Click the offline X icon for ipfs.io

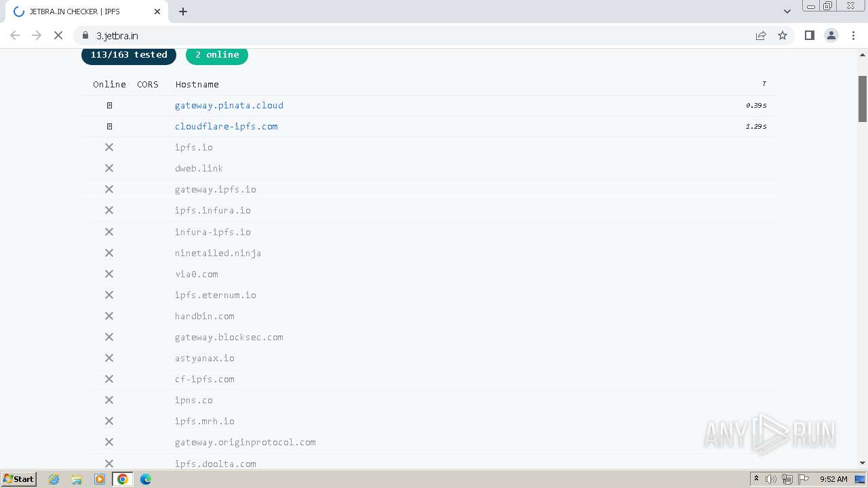pos(109,147)
